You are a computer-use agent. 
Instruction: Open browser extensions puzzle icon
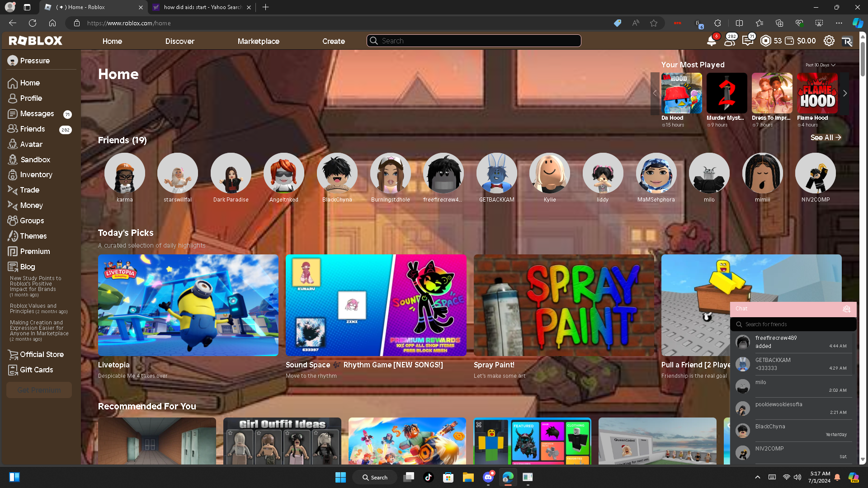pos(717,23)
